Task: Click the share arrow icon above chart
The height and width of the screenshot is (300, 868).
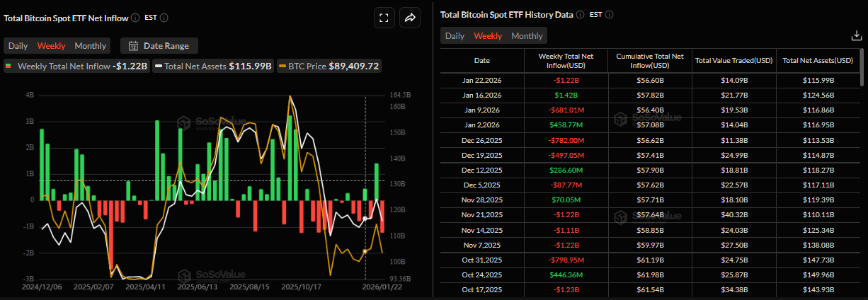Action: [x=410, y=18]
